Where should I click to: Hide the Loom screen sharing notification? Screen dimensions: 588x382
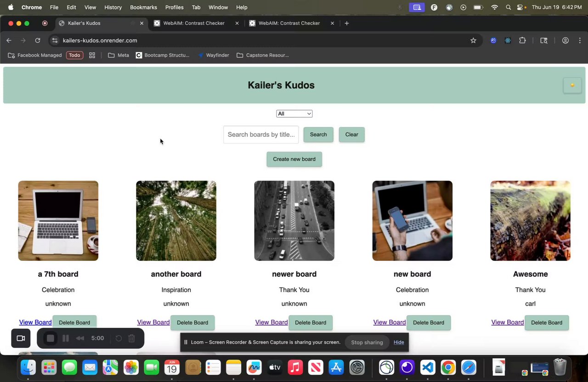point(399,342)
